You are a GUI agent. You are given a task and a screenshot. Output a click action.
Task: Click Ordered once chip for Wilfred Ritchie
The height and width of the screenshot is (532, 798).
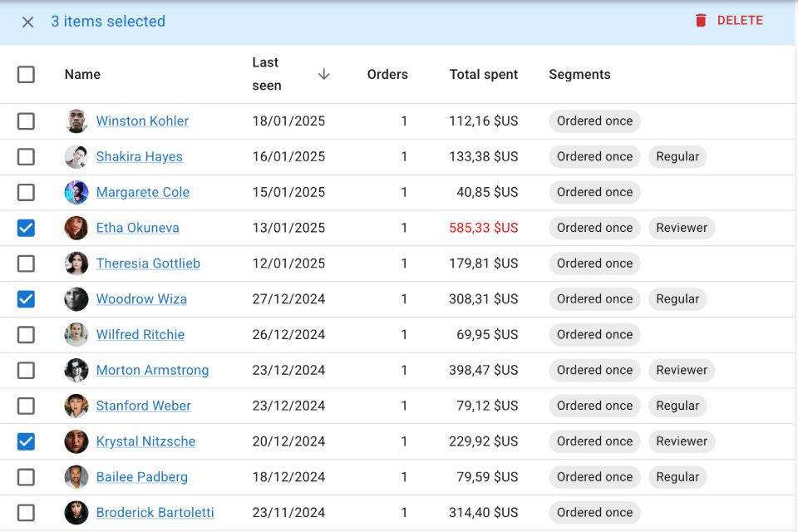coord(594,335)
